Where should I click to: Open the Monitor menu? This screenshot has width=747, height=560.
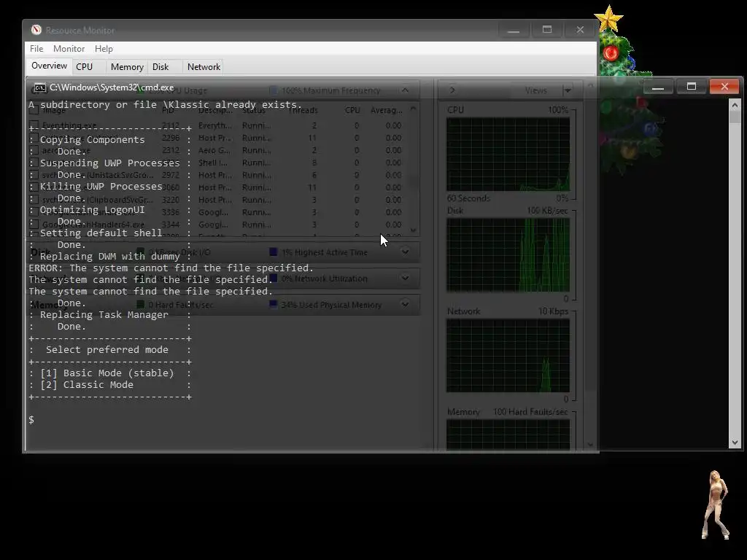[x=69, y=49]
